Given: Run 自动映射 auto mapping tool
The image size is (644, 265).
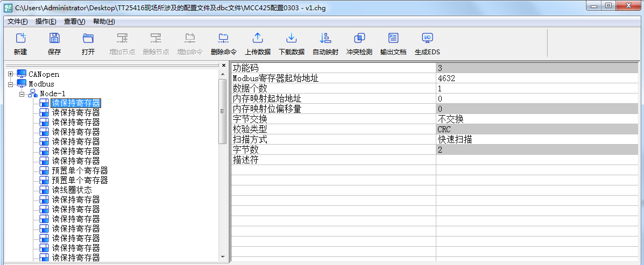Looking at the screenshot, I should 325,39.
